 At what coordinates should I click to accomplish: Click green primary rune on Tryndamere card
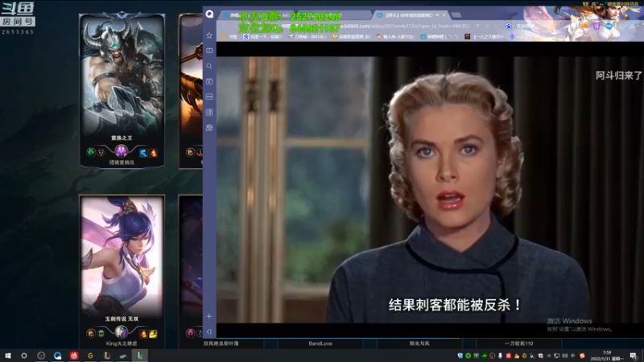coord(91,152)
